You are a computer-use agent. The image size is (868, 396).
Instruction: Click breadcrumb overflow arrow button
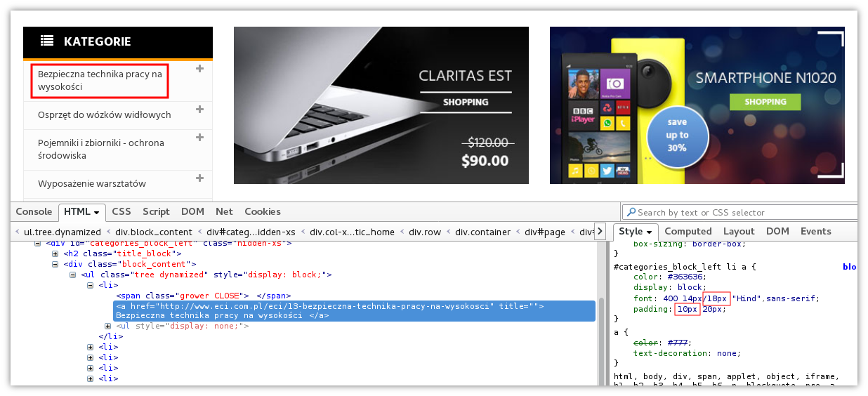(x=600, y=232)
